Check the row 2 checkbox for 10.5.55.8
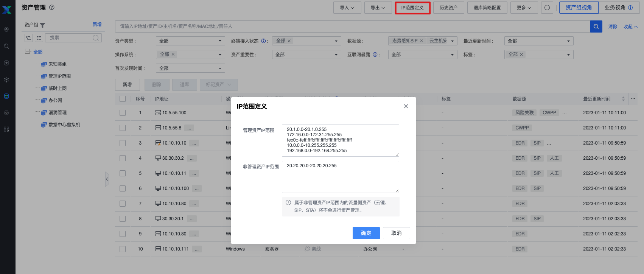Image resolution: width=644 pixels, height=274 pixels. (123, 128)
